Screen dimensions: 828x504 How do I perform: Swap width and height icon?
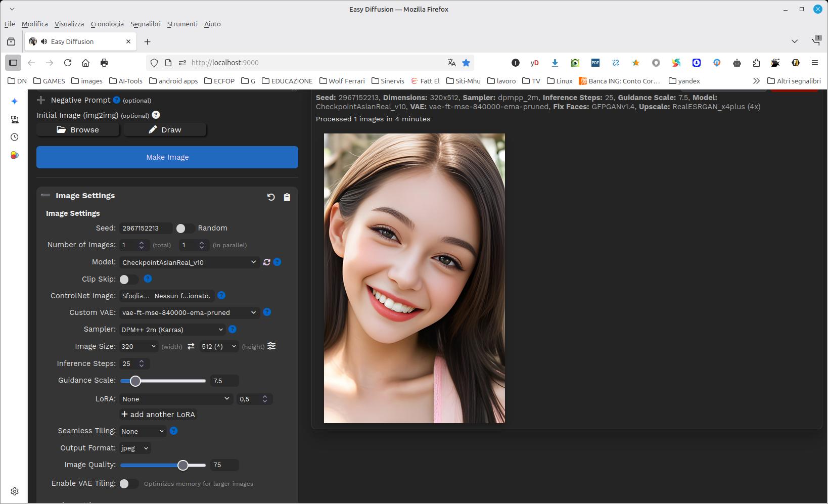(191, 346)
